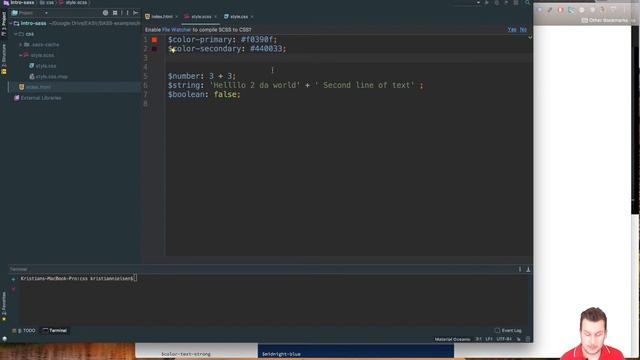Image resolution: width=640 pixels, height=360 pixels.
Task: Click intro-sass breadcrumb in navigation bar
Action: click(x=19, y=2)
